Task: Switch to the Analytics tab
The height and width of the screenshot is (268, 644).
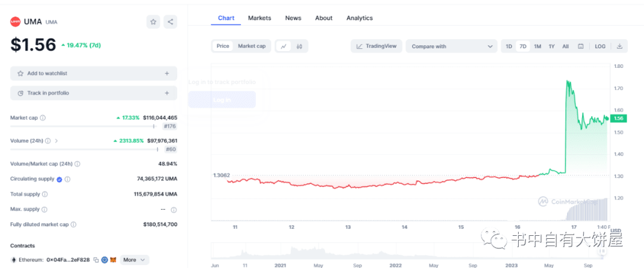Action: [x=360, y=18]
